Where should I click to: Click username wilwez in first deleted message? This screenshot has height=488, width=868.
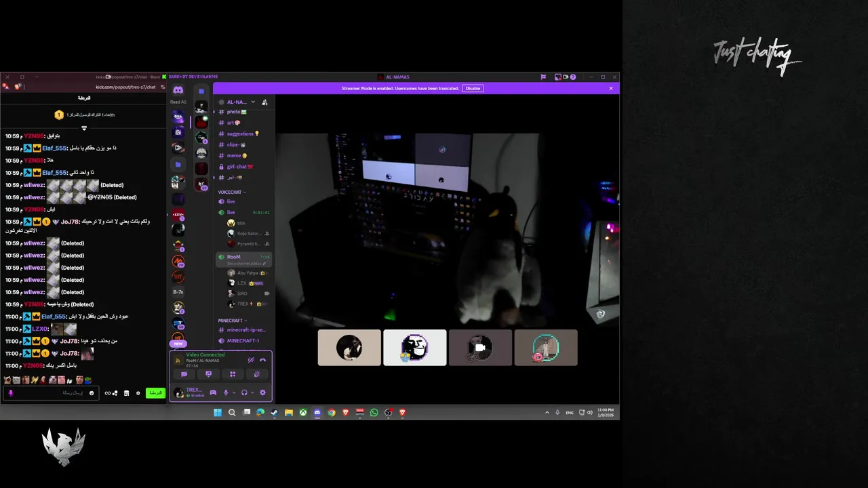coord(34,185)
